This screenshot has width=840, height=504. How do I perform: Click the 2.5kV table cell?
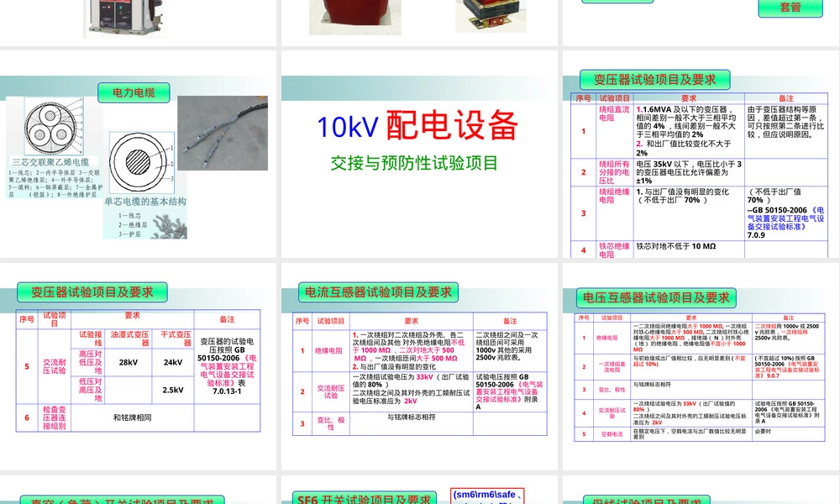(173, 390)
